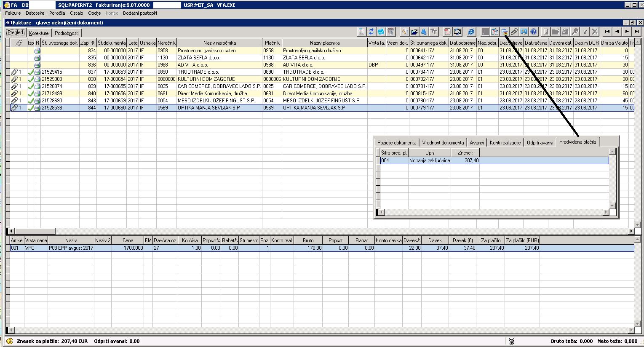Open the refresh icon to reload invoices
The width and height of the screenshot is (644, 347).
coord(371,32)
